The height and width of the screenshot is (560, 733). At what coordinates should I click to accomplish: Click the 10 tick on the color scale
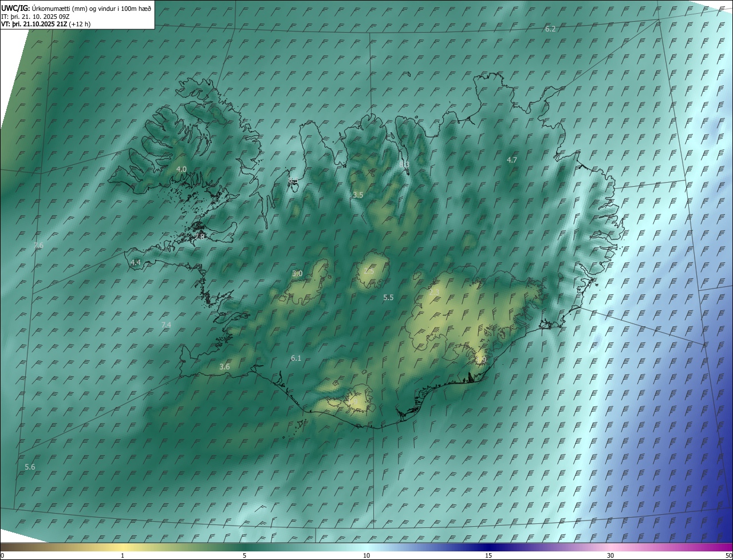[x=366, y=556]
